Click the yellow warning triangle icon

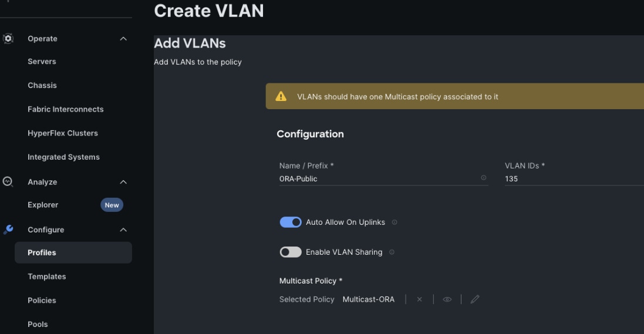[x=281, y=96]
